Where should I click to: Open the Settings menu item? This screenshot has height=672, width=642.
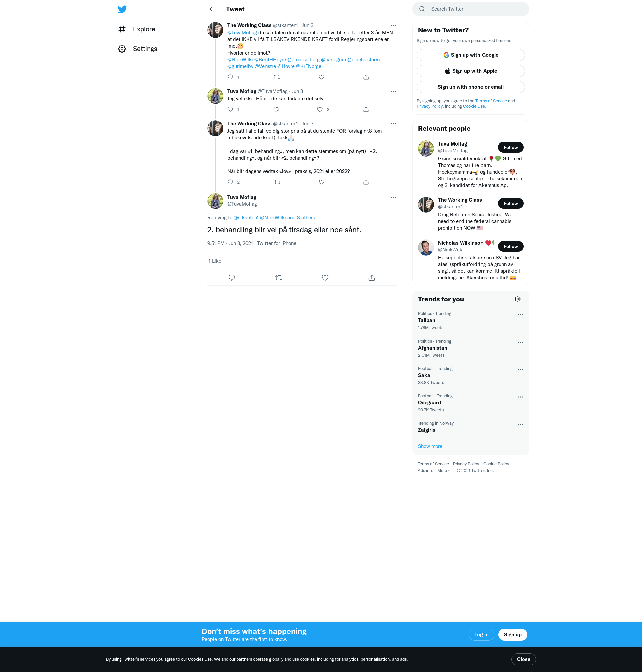pyautogui.click(x=138, y=49)
